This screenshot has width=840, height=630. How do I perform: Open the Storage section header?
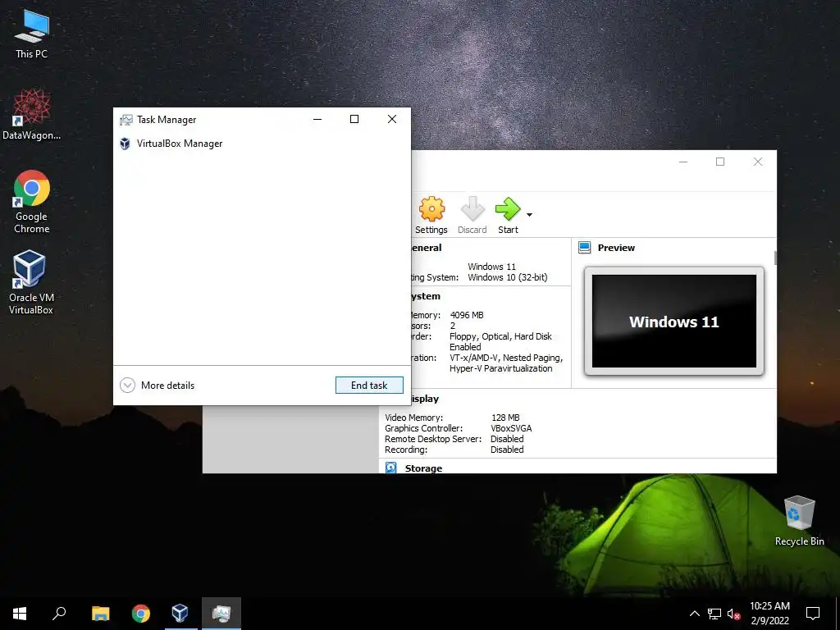(423, 468)
